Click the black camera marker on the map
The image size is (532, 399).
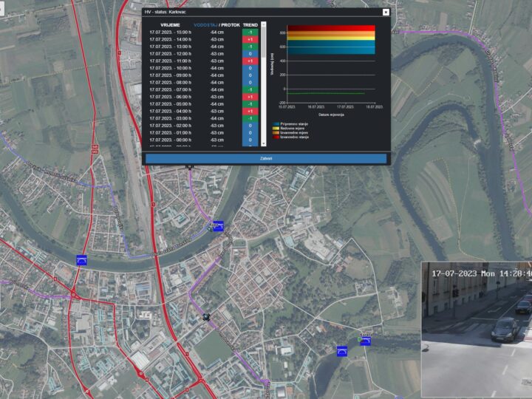click(205, 318)
